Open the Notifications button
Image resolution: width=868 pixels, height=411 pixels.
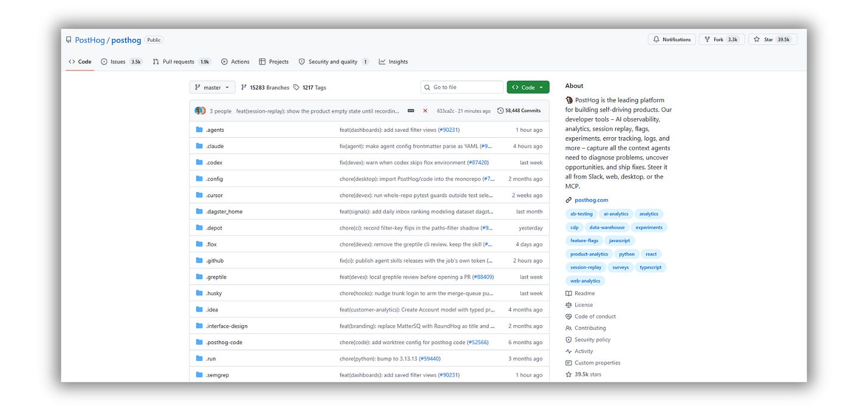(x=672, y=39)
